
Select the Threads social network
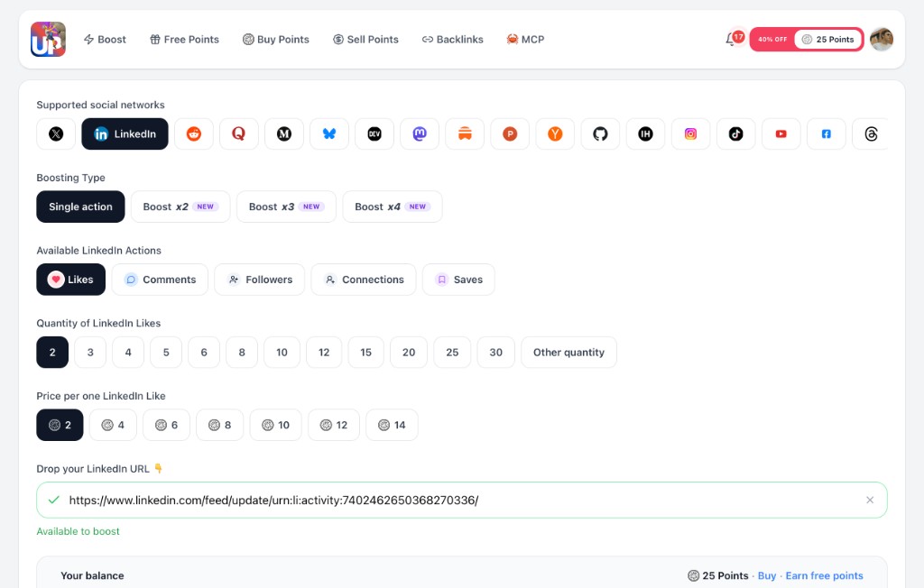871,133
